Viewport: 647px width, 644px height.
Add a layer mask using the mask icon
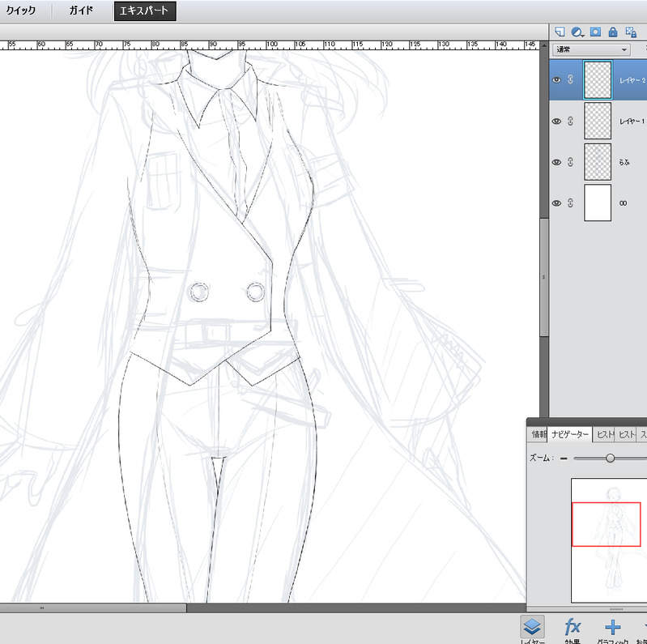click(x=595, y=32)
